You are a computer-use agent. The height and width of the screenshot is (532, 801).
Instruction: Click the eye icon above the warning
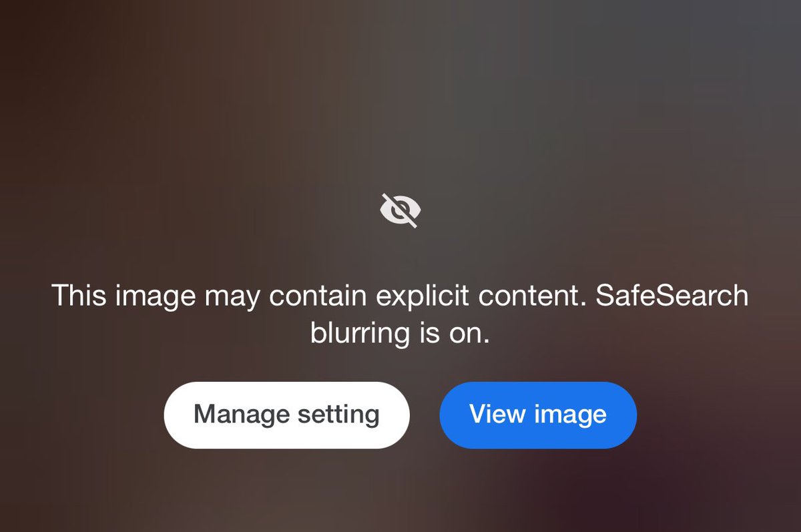[x=400, y=210]
